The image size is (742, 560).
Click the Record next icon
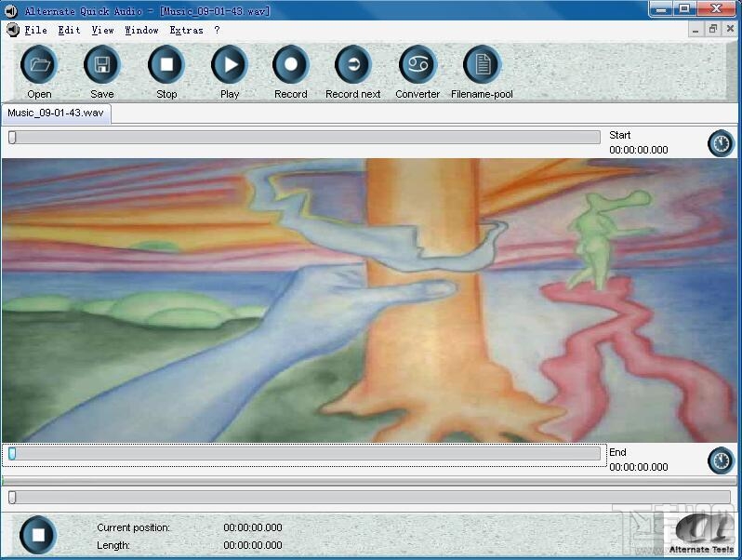click(353, 65)
